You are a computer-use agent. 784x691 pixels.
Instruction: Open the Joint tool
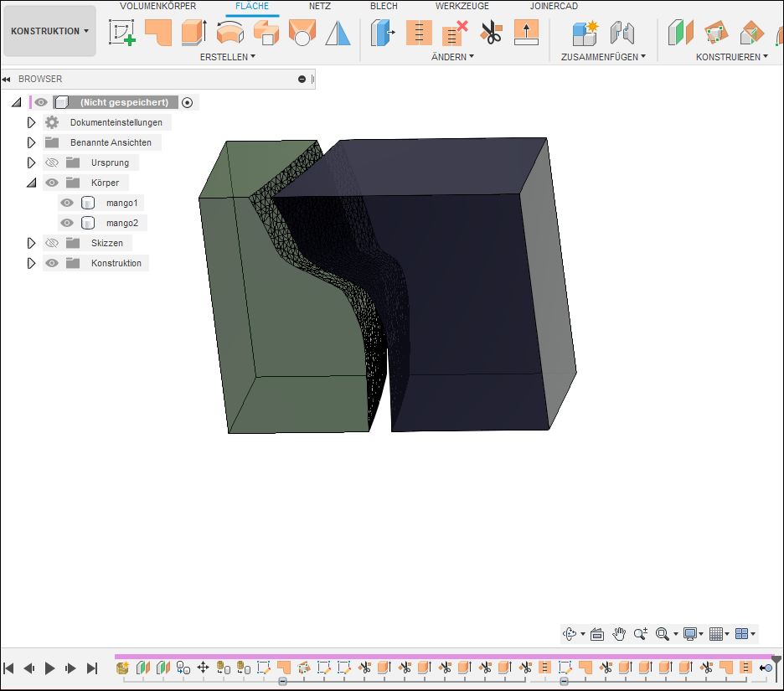[x=622, y=33]
